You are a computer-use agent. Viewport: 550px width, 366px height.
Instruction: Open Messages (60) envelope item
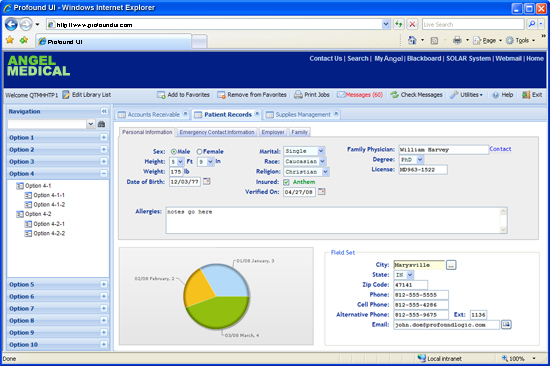coord(360,95)
